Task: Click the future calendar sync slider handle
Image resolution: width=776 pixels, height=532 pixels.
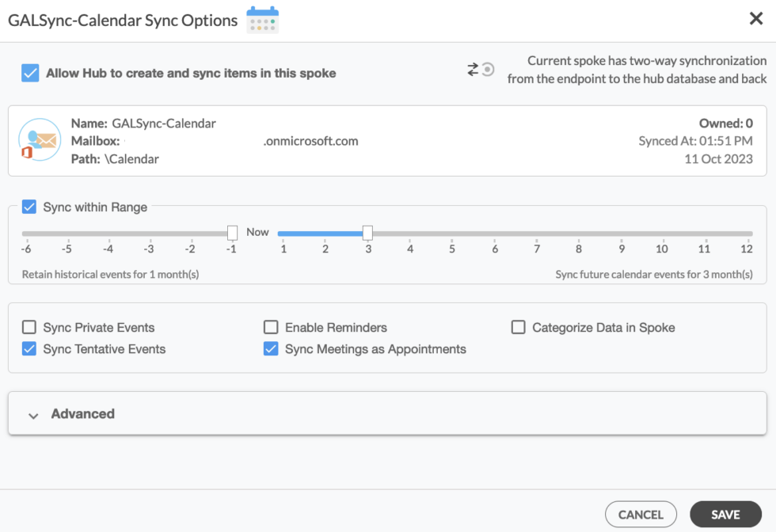Action: 367,232
